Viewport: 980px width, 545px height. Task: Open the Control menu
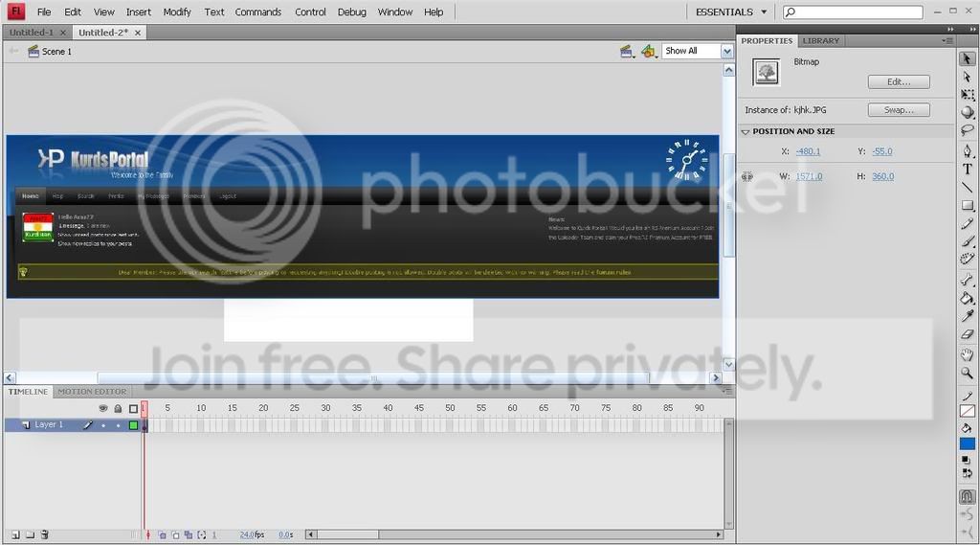tap(310, 11)
